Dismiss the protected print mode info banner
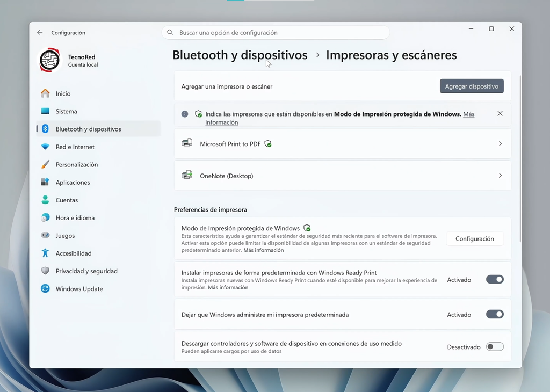 500,113
